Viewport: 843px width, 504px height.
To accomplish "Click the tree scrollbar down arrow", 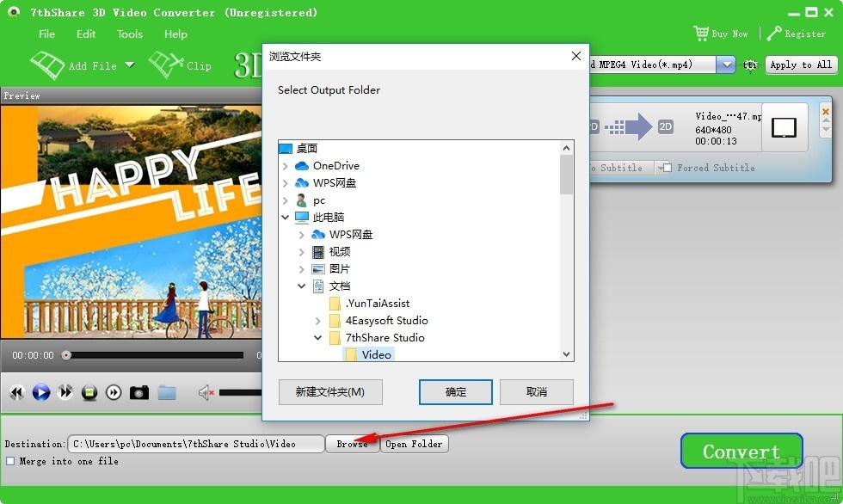I will [x=566, y=354].
